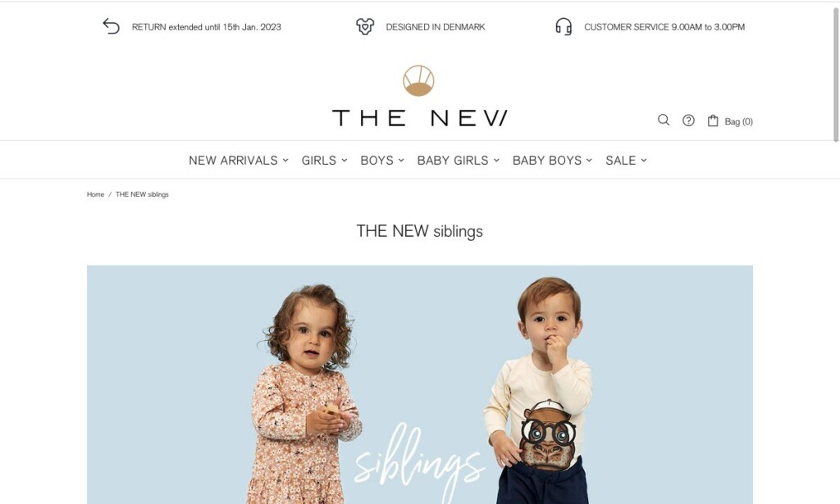Expand the GIRLS menu chevron
840x504 pixels.
tap(345, 160)
